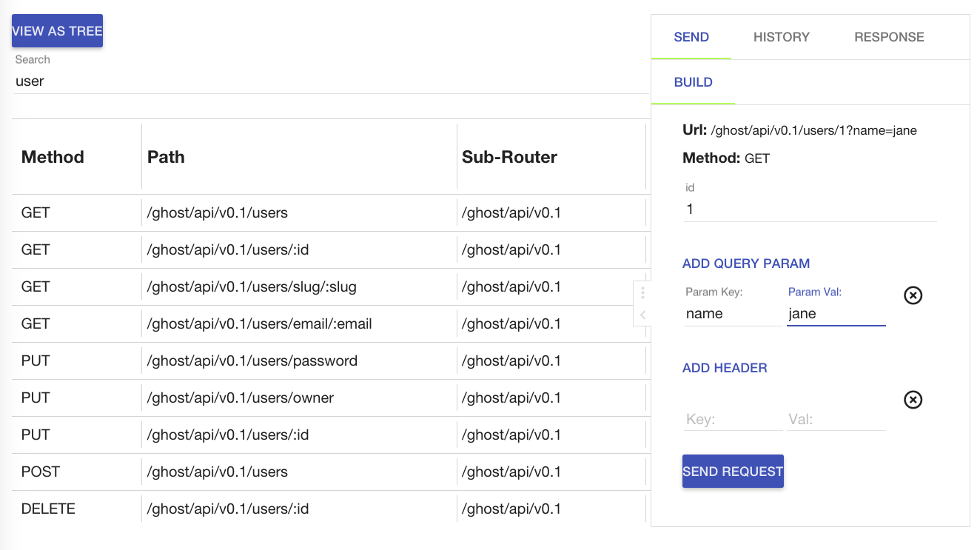Select the GET /ghost/api/v0.1/users/:id path
980x550 pixels.
tap(228, 250)
